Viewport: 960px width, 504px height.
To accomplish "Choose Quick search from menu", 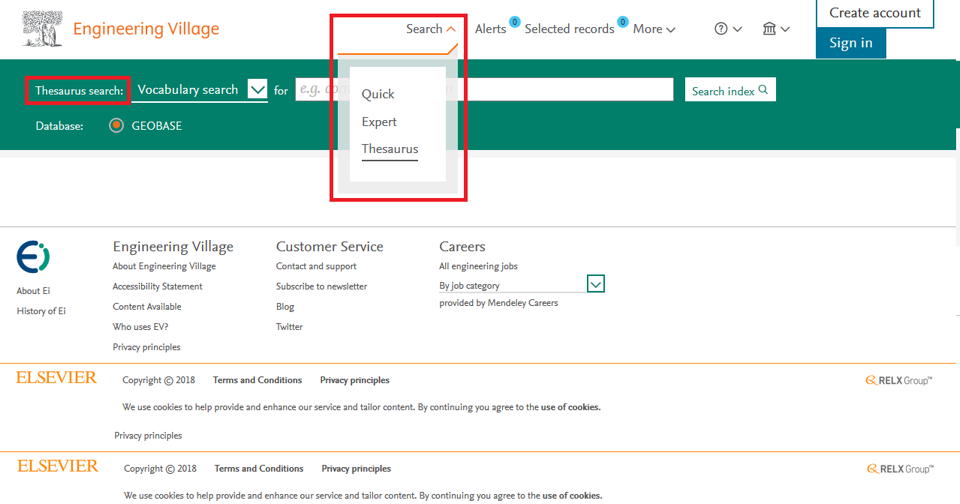I will [x=378, y=94].
